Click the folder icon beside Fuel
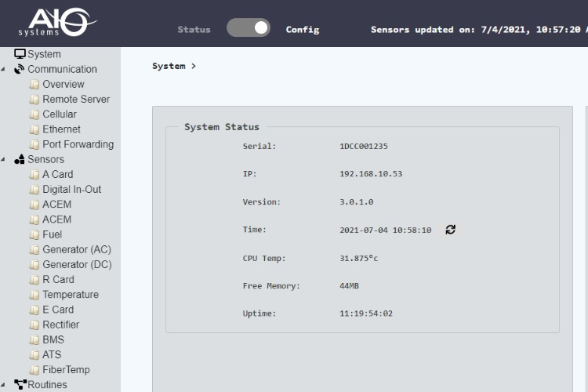Image resolution: width=588 pixels, height=392 pixels. coord(34,235)
